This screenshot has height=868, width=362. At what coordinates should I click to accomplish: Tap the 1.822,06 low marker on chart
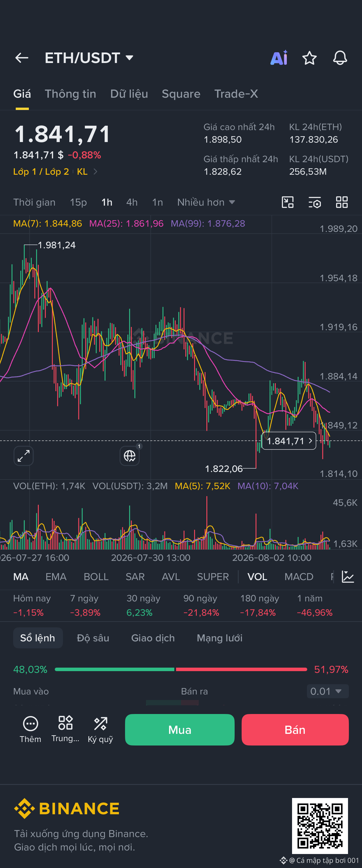point(224,469)
